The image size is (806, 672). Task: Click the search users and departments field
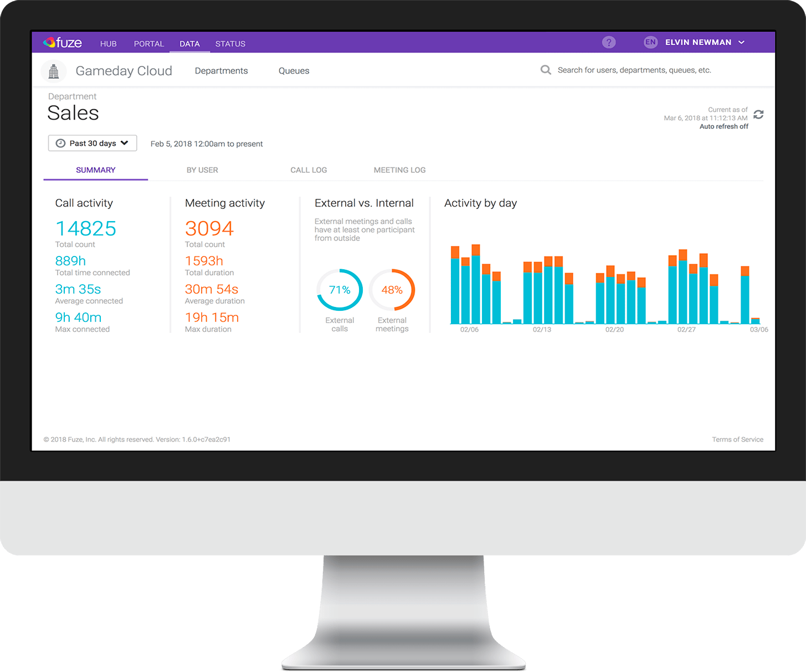[x=634, y=70]
